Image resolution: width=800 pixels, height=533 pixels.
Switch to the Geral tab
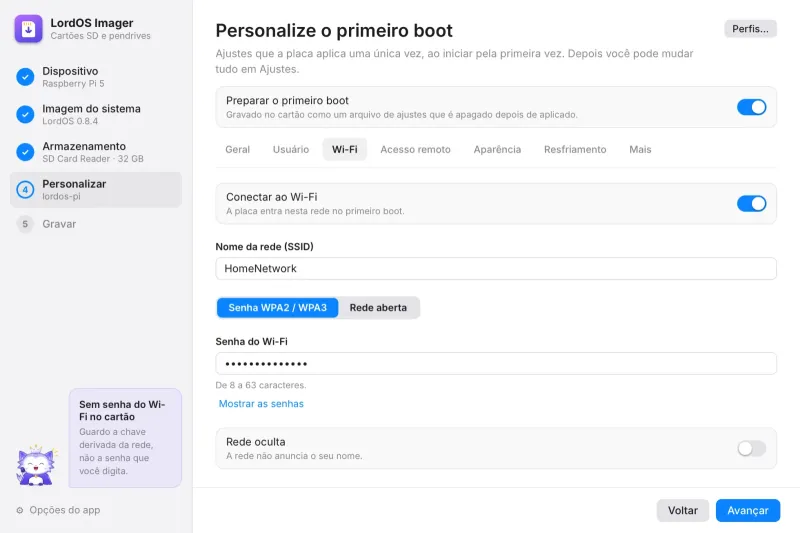238,149
